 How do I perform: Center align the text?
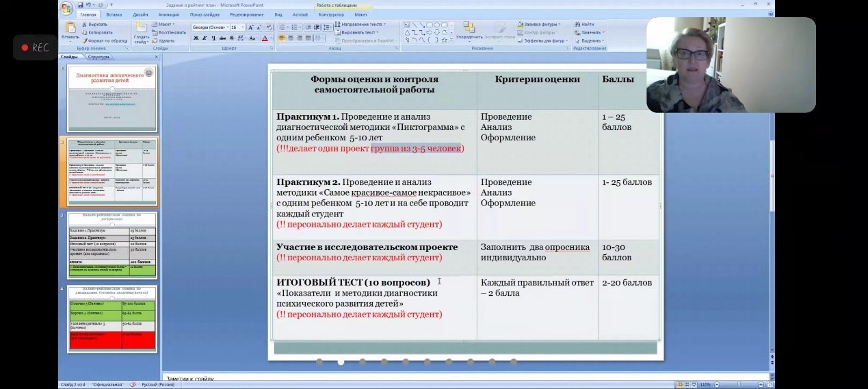click(x=291, y=38)
